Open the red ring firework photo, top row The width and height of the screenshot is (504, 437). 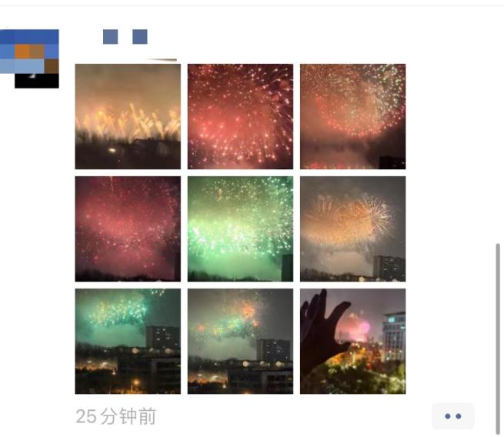tap(353, 116)
